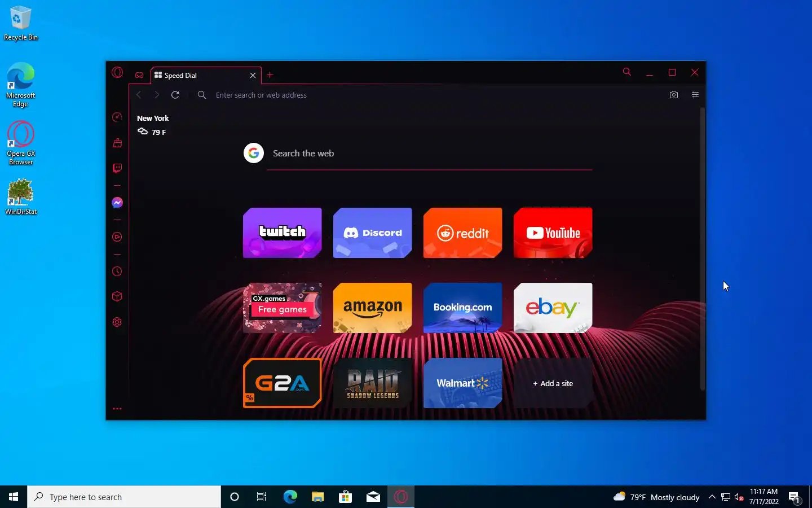Open the GX Corner gamepad icon
The height and width of the screenshot is (508, 812).
point(139,75)
